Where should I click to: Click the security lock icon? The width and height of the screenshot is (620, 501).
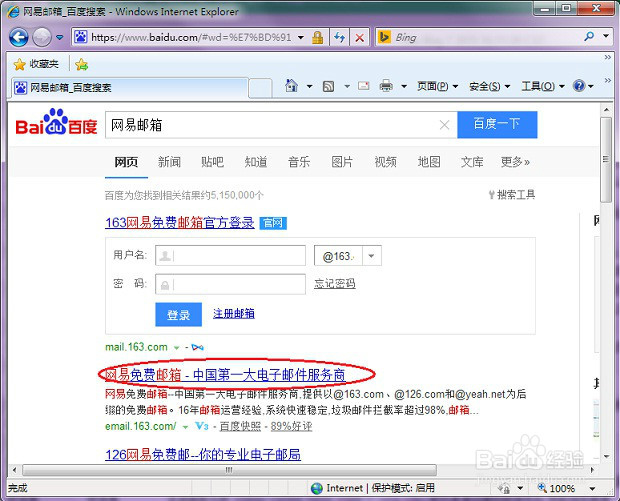(317, 38)
